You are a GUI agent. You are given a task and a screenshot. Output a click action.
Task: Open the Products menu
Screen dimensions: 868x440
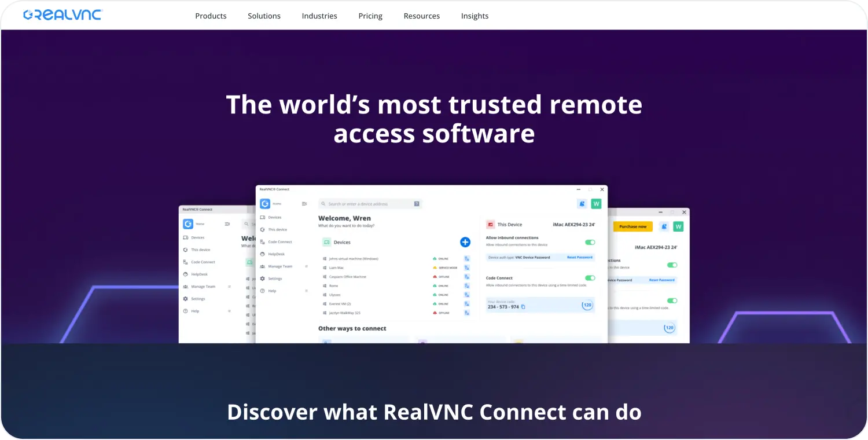211,16
